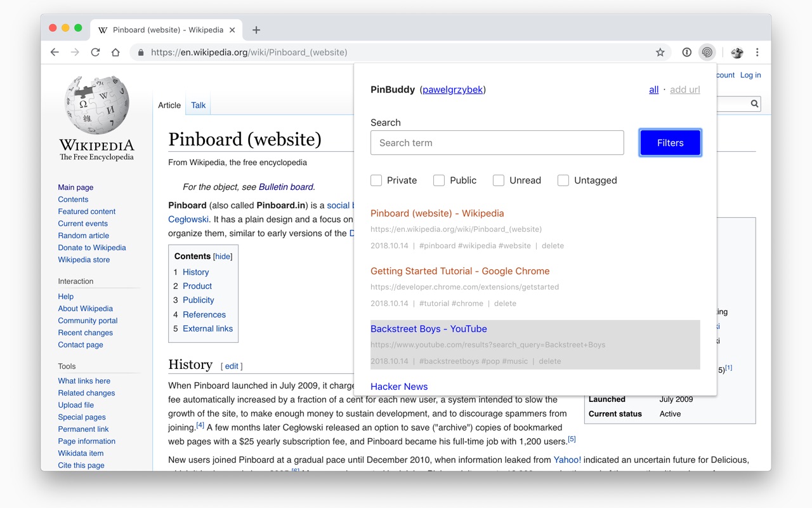Click the blue Filters button
Screen dimensions: 812x508
click(671, 143)
